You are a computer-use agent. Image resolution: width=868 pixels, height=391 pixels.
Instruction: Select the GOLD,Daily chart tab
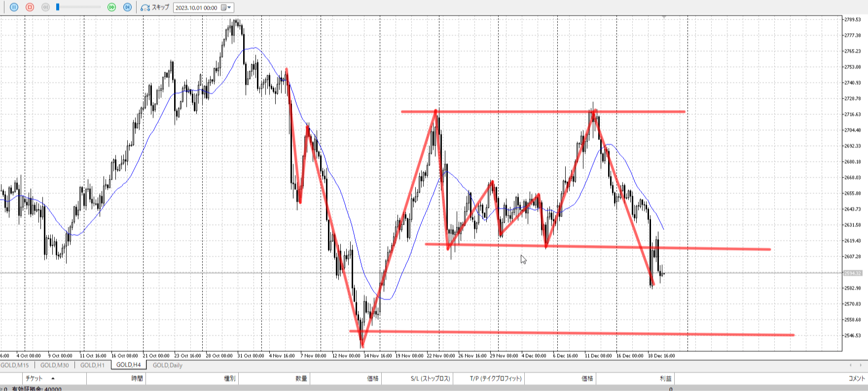tap(167, 365)
